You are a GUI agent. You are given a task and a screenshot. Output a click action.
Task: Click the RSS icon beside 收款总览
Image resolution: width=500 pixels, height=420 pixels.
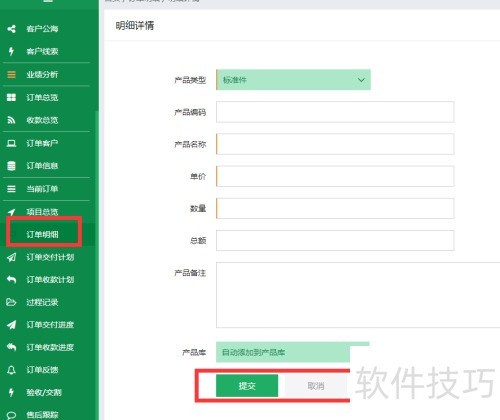click(11, 120)
